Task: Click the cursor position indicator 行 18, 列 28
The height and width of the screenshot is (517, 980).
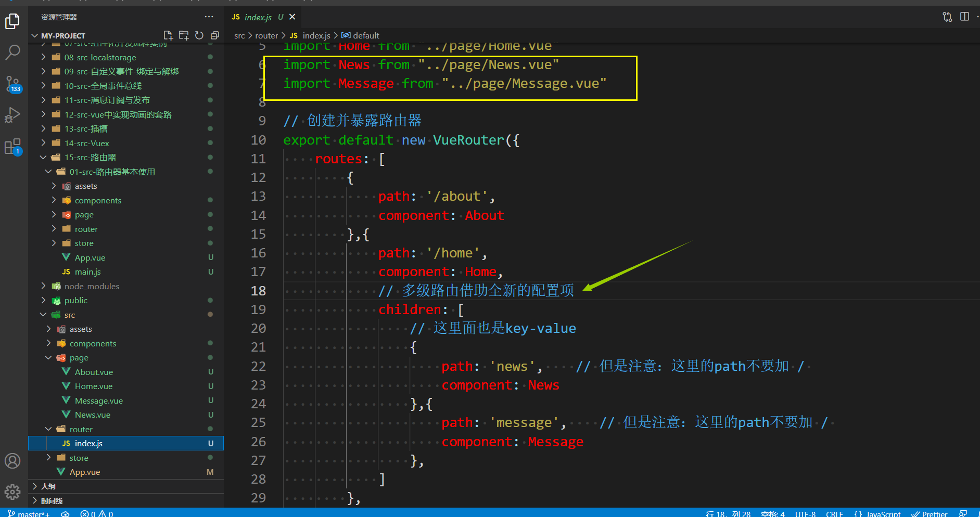Action: [x=728, y=513]
